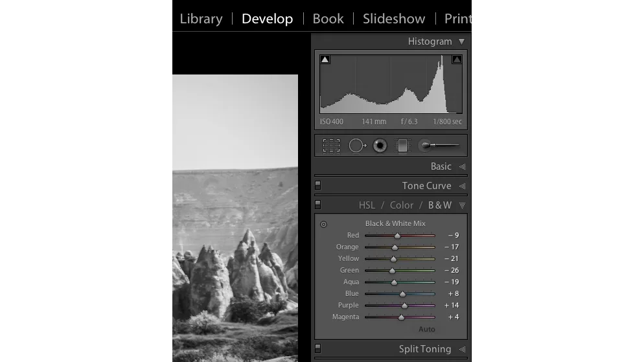Toggle the Tone Curve panel on/off switch
Image resolution: width=644 pixels, height=362 pixels.
pos(317,185)
